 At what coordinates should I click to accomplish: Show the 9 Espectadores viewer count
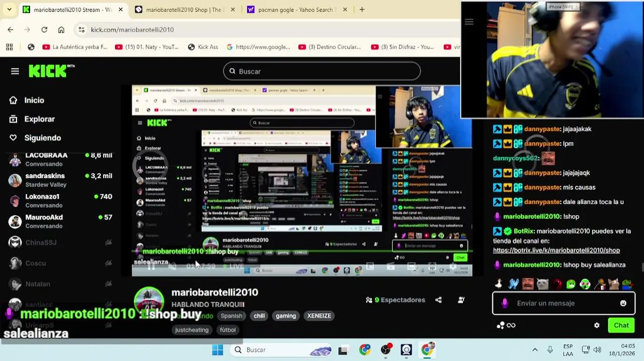coord(396,300)
